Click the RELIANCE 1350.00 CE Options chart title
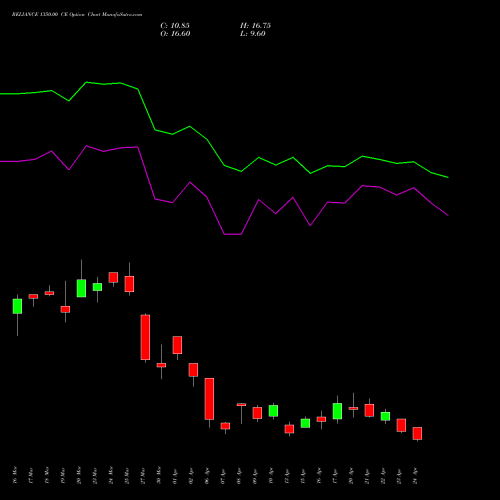The image size is (500, 500). pyautogui.click(x=77, y=15)
